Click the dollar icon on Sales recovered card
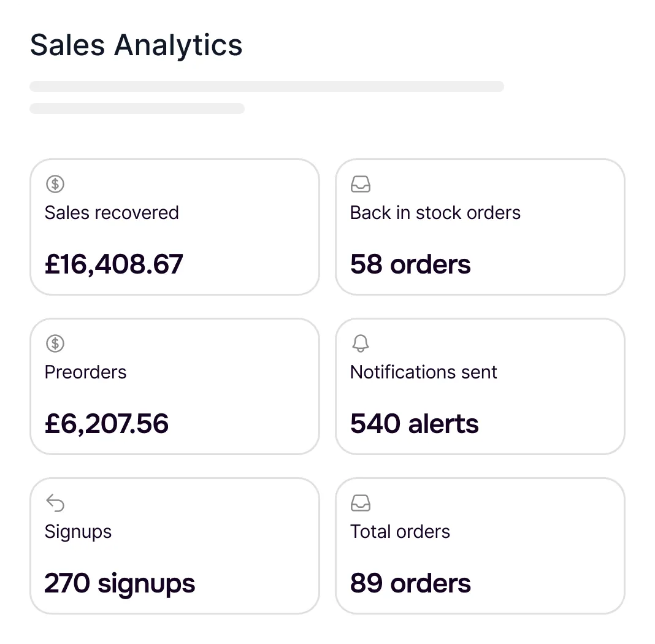Viewport: 655px width, 644px height. coord(55,184)
